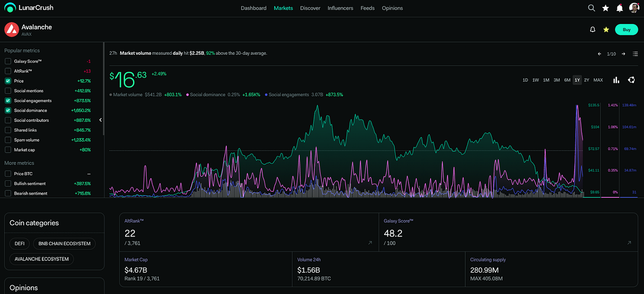Enable Social mentions checkbox
The image size is (644, 294).
pyautogui.click(x=8, y=91)
